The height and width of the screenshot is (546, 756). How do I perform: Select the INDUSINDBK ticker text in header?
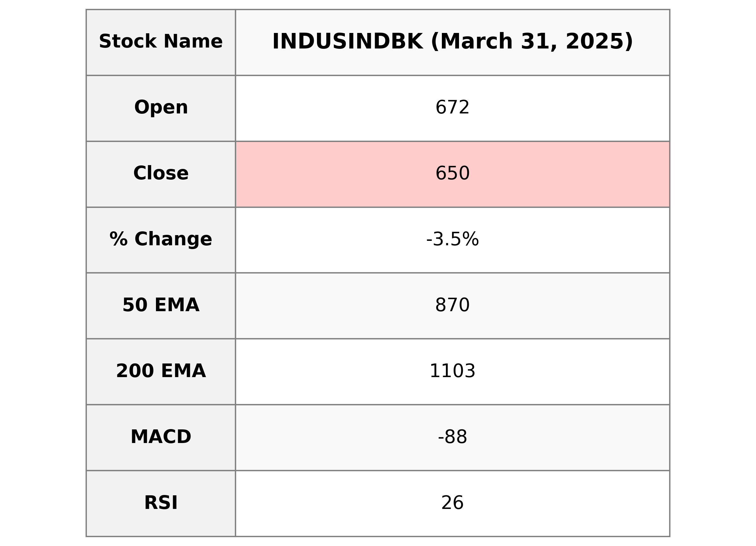(347, 42)
